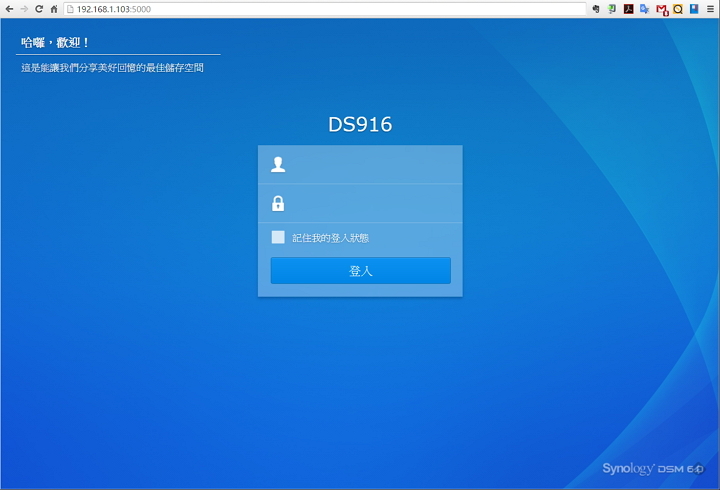The image size is (720, 490).
Task: Click the blue bookmark extension icon
Action: click(693, 8)
